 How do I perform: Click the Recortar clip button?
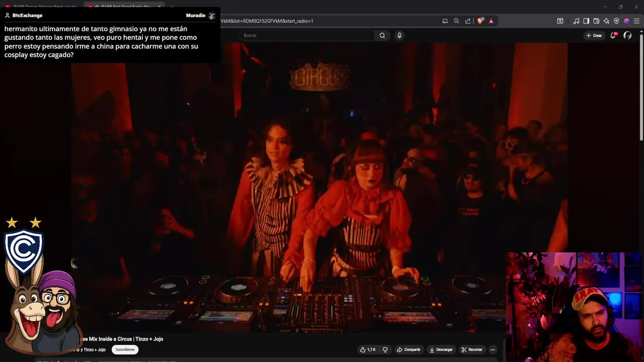pos(472,349)
